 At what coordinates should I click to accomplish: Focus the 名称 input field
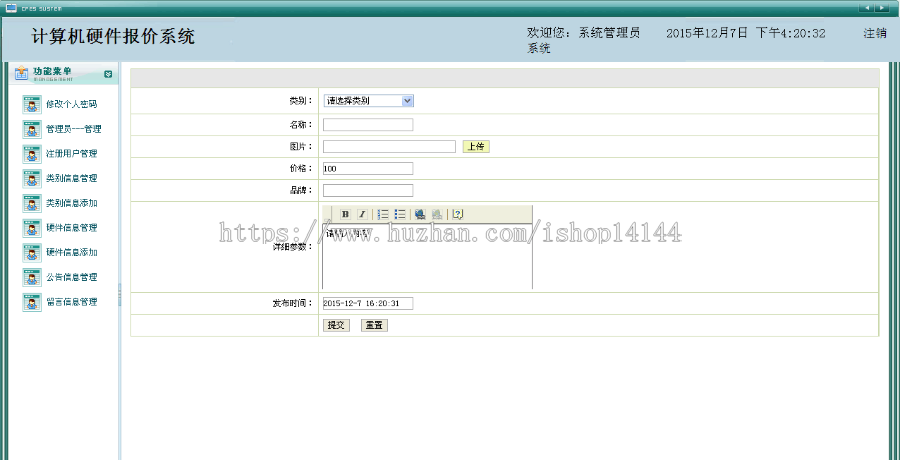pyautogui.click(x=368, y=125)
